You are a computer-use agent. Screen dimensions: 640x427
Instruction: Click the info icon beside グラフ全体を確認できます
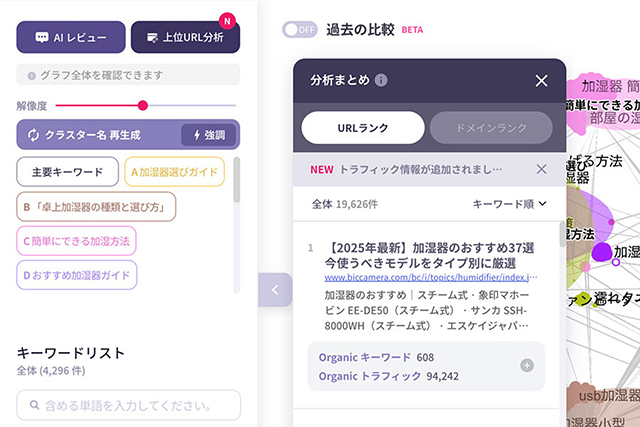pos(32,75)
